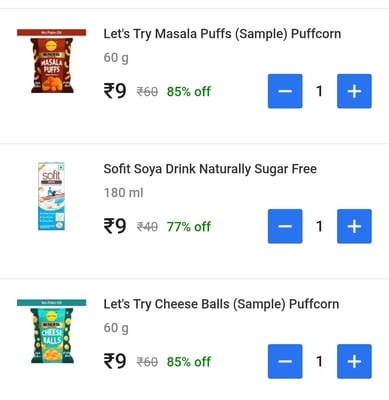Open the Cheese Balls packet image
Screen dimensions: 389x400
pos(52,331)
